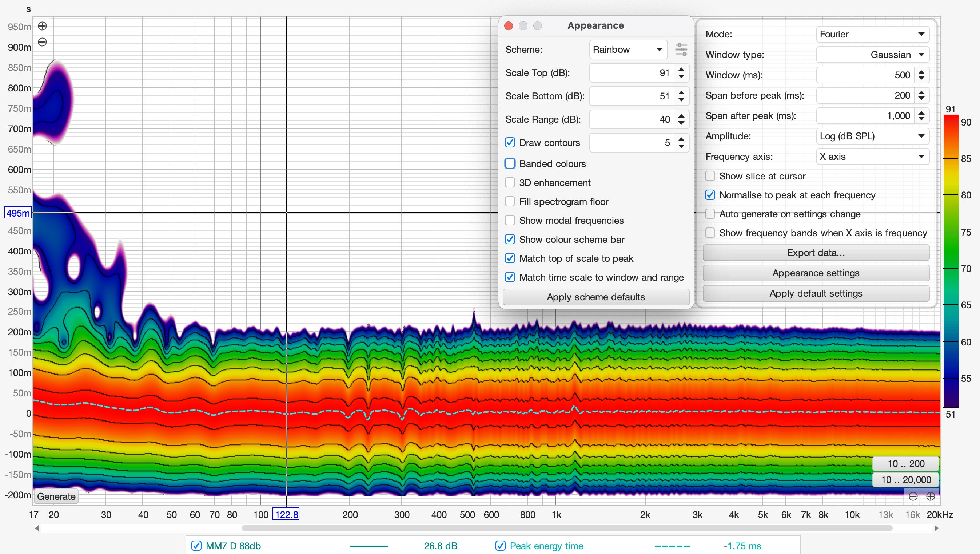Increase Scale Bottom with its up arrow
Image resolution: width=980 pixels, height=554 pixels.
681,92
